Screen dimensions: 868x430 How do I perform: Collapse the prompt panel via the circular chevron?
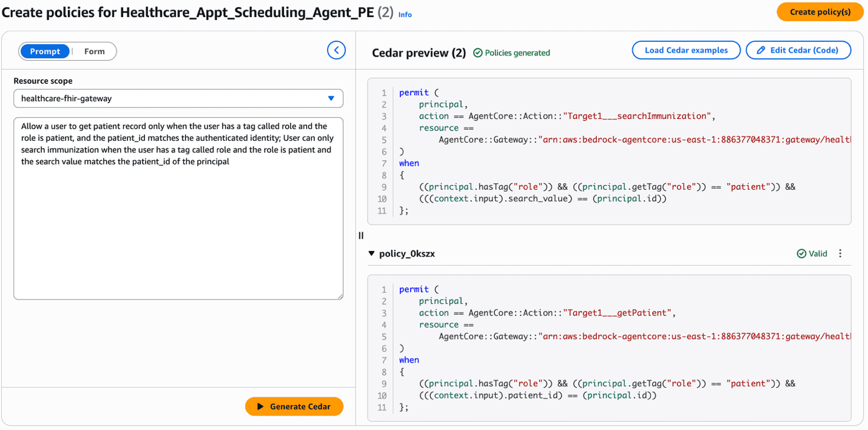(337, 50)
